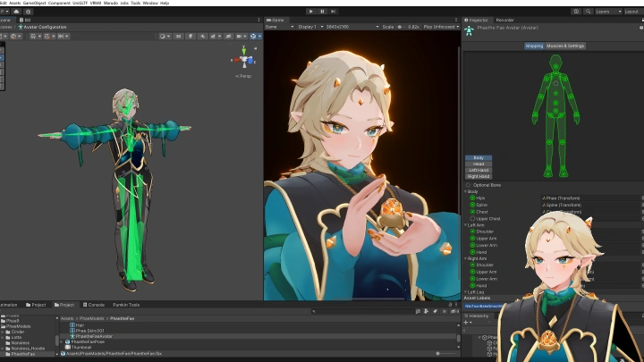The height and width of the screenshot is (362, 644).
Task: Open the Undo History icon
Action: click(x=576, y=12)
